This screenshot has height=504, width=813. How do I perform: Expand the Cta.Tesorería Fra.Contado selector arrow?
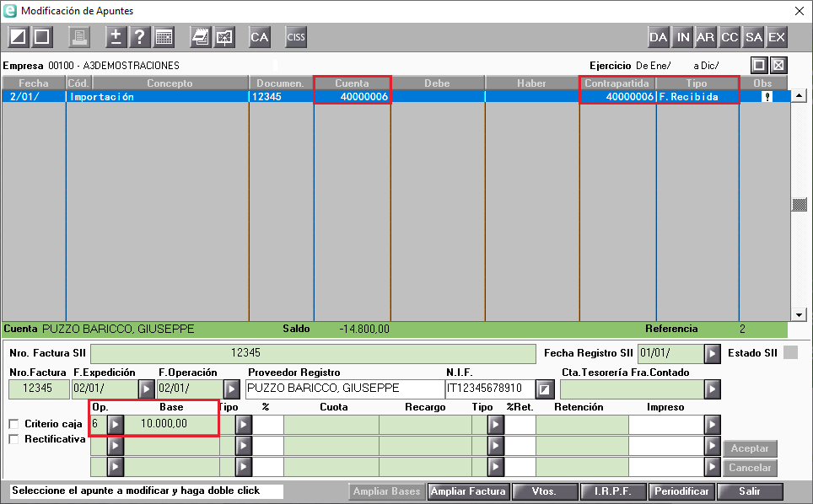point(713,389)
